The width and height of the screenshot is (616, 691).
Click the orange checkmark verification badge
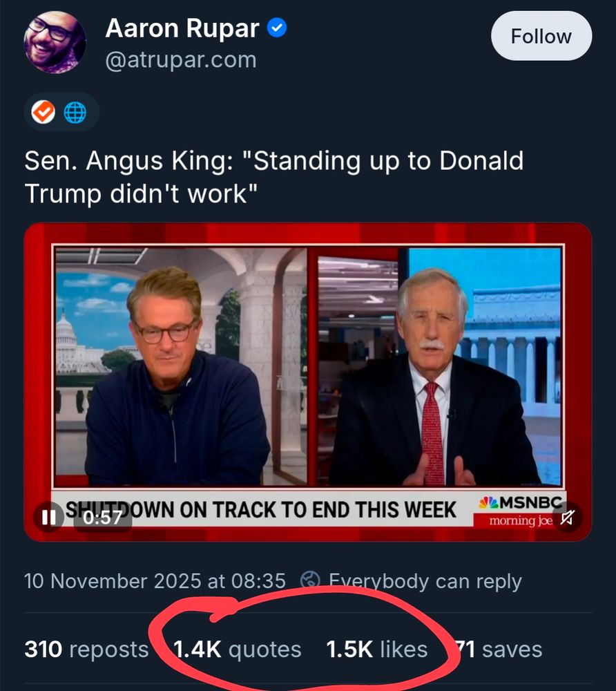(x=44, y=111)
